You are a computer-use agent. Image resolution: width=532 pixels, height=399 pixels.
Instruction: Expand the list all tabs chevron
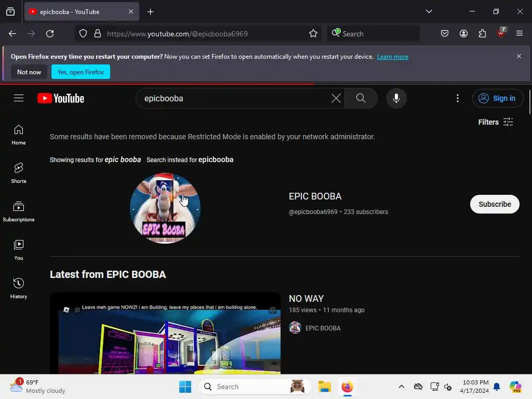(429, 11)
